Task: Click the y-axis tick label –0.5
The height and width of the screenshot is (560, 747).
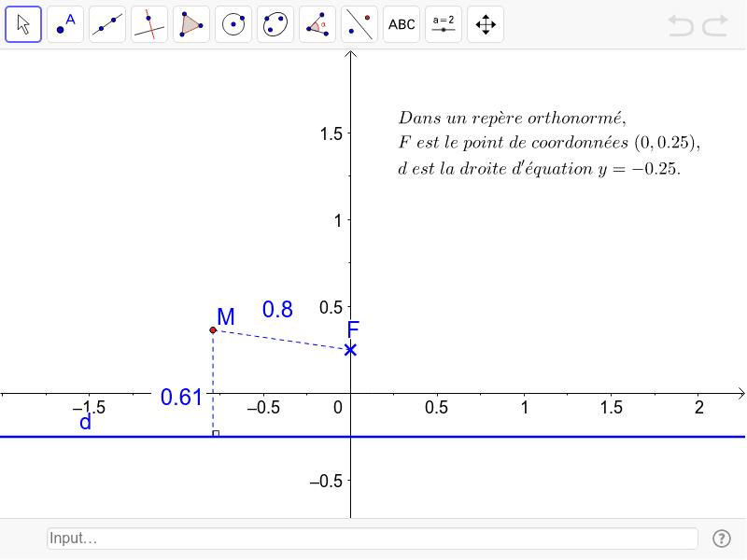Action: [326, 482]
